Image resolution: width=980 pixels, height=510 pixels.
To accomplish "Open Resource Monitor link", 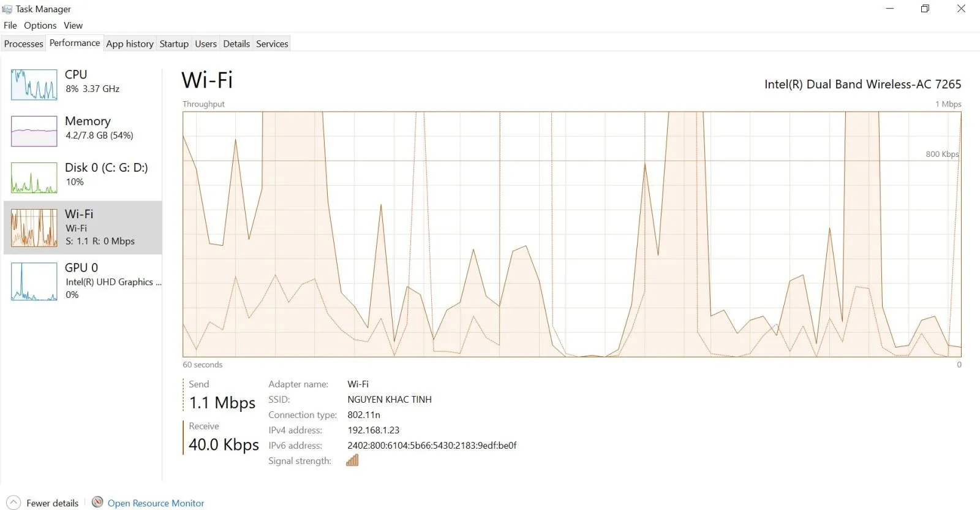I will click(x=156, y=503).
